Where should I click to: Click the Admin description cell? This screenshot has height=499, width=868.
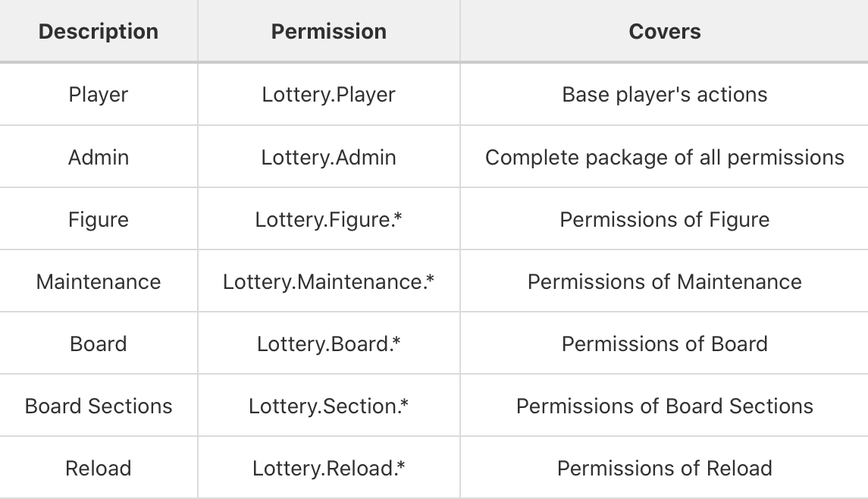[99, 157]
